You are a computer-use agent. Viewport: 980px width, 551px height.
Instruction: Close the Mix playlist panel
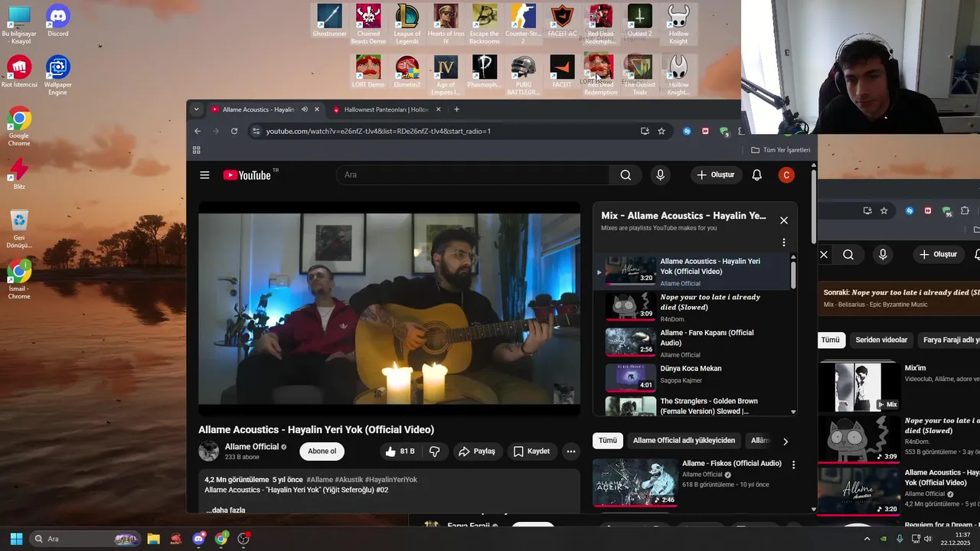point(783,220)
